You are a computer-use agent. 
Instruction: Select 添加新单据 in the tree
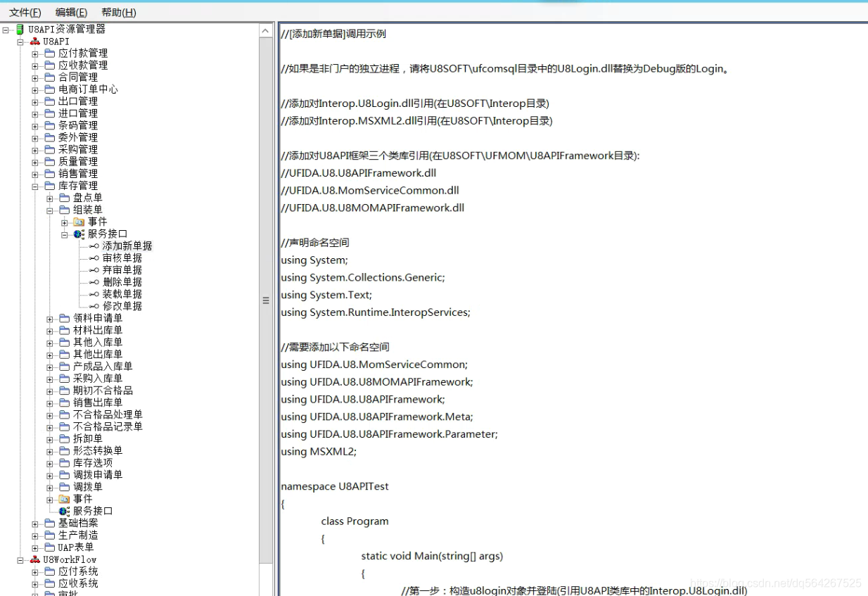pyautogui.click(x=127, y=246)
